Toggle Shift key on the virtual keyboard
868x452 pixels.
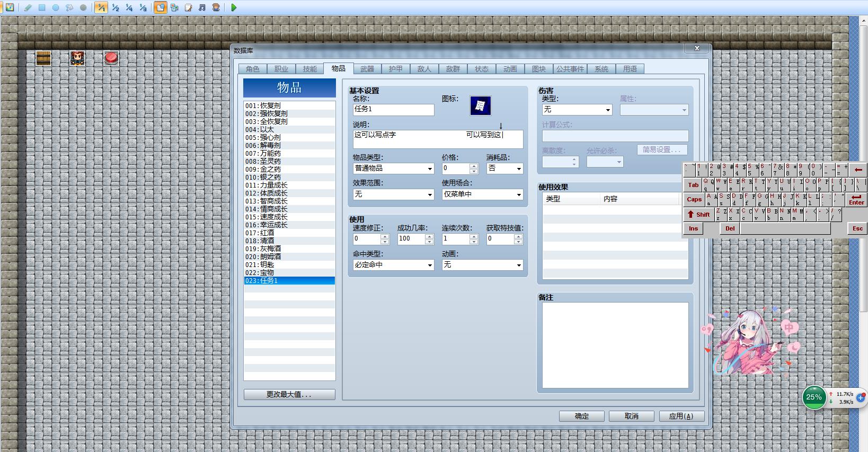coord(698,214)
